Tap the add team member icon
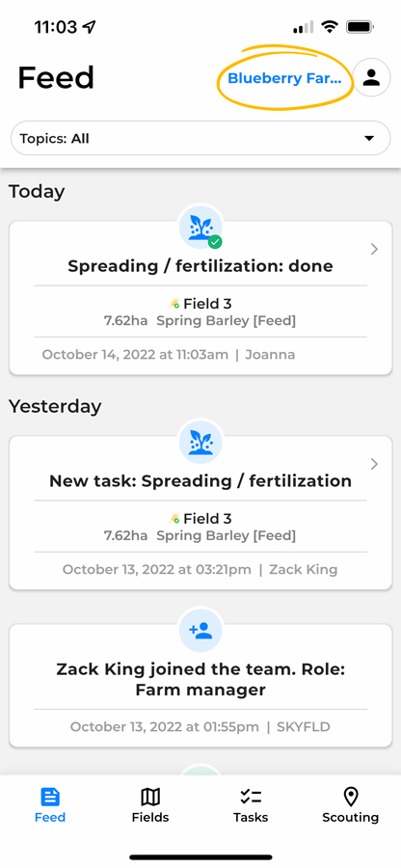The image size is (401, 868). click(200, 630)
